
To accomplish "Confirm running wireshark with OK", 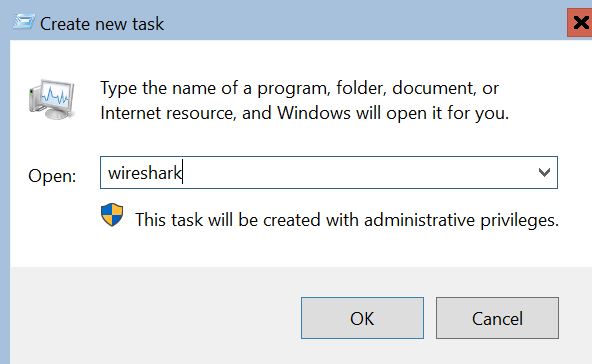I will 362,318.
